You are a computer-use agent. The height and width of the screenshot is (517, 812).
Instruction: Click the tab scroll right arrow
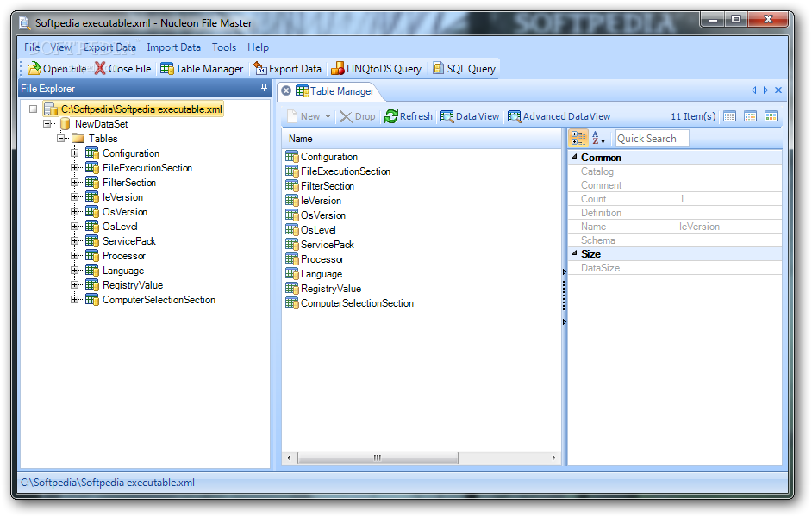pos(765,90)
